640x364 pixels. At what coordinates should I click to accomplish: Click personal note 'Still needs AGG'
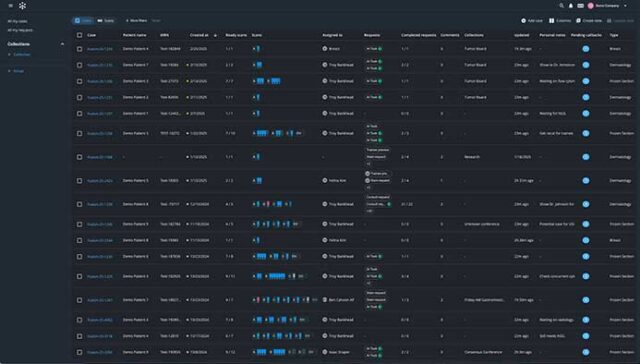(552, 336)
